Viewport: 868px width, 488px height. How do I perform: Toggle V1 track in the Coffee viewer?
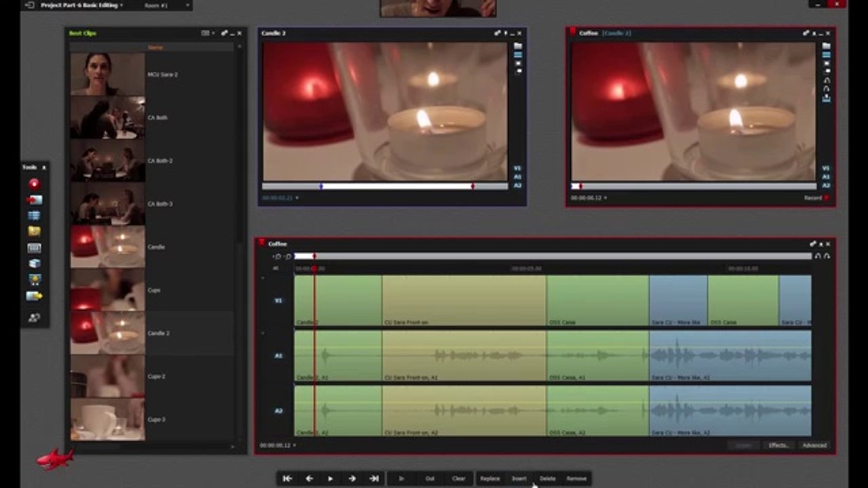click(826, 168)
